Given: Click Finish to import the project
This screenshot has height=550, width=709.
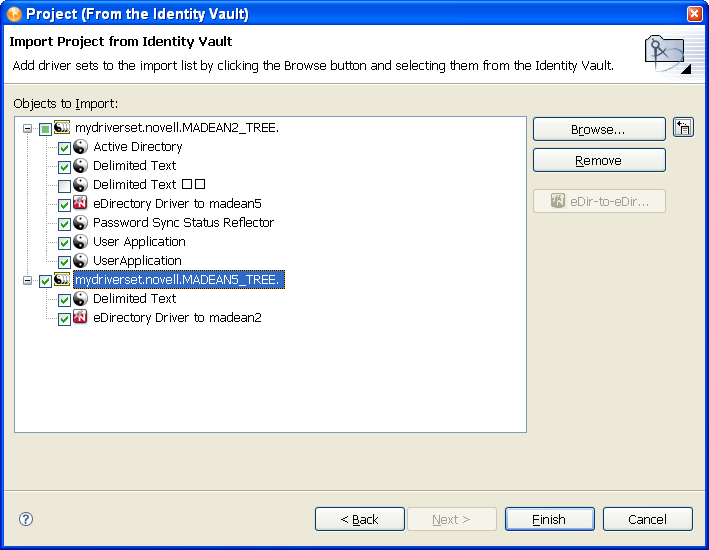Looking at the screenshot, I should (549, 519).
